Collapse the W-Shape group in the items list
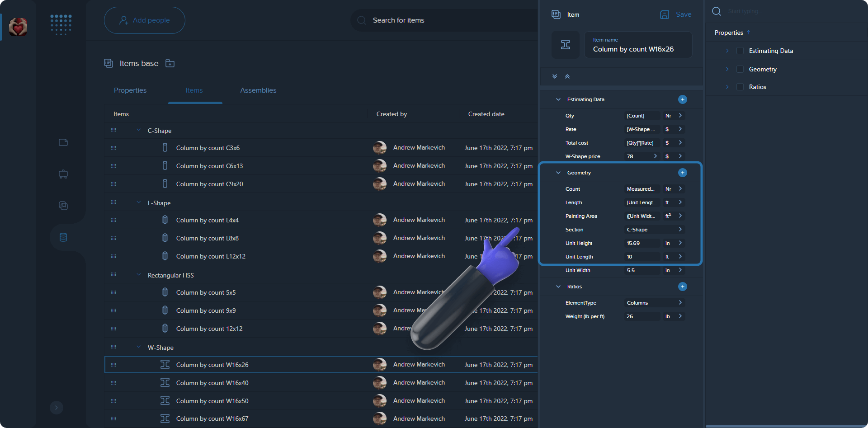The width and height of the screenshot is (868, 428). 138,347
